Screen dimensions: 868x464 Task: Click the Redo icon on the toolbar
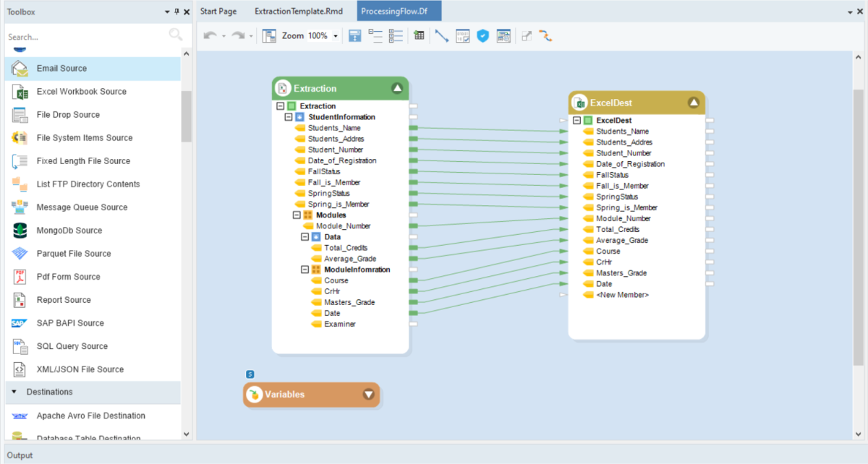click(x=237, y=35)
